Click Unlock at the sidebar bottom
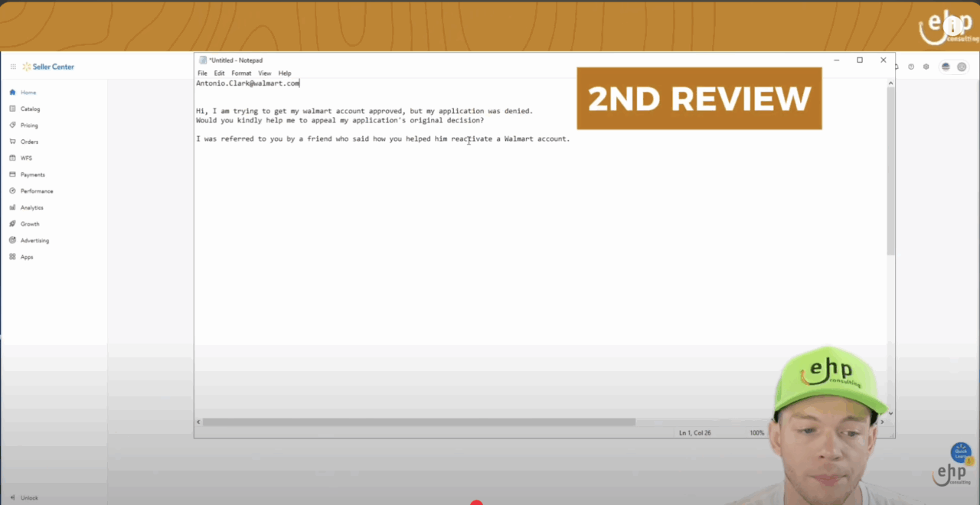 coord(28,497)
